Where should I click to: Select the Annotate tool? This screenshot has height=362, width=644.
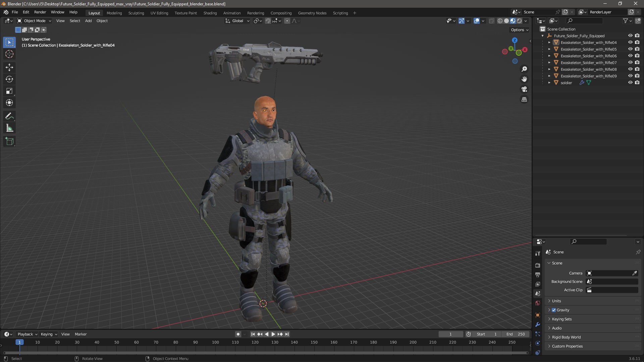[x=9, y=116]
